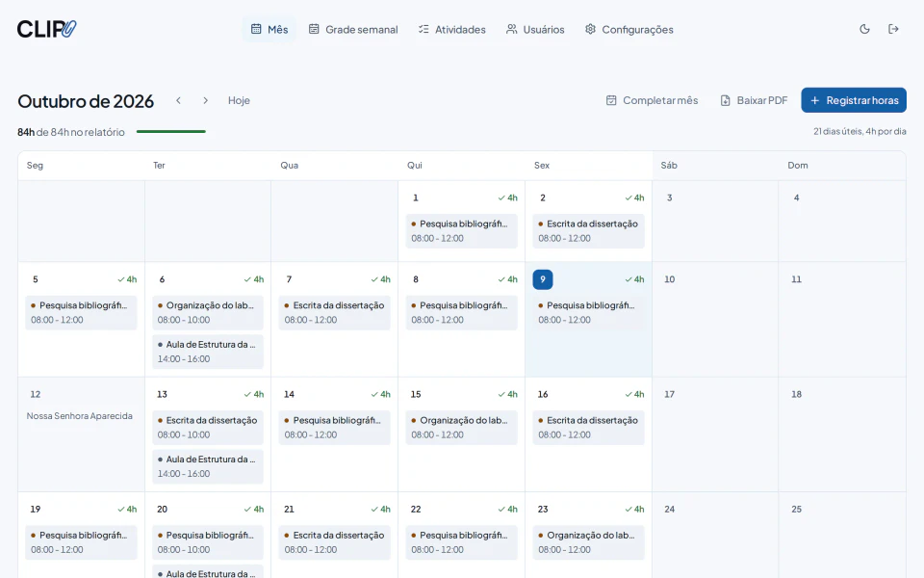Click the logout icon in the header
The width and height of the screenshot is (924, 578).
tap(893, 29)
